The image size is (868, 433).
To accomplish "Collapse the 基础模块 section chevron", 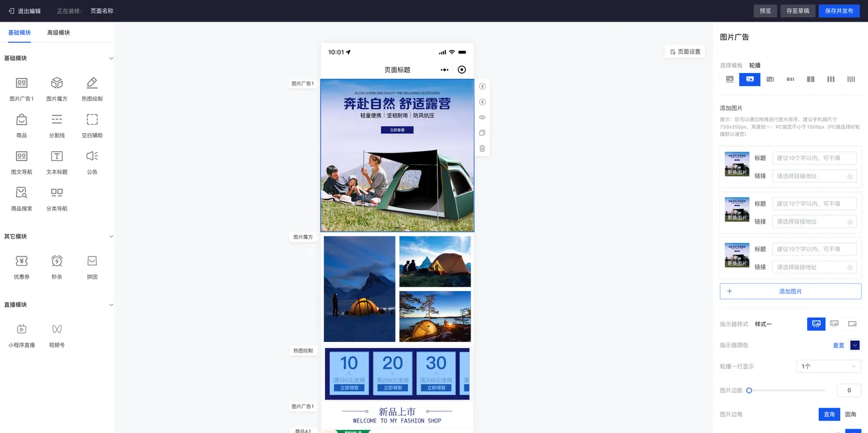I will pos(111,58).
